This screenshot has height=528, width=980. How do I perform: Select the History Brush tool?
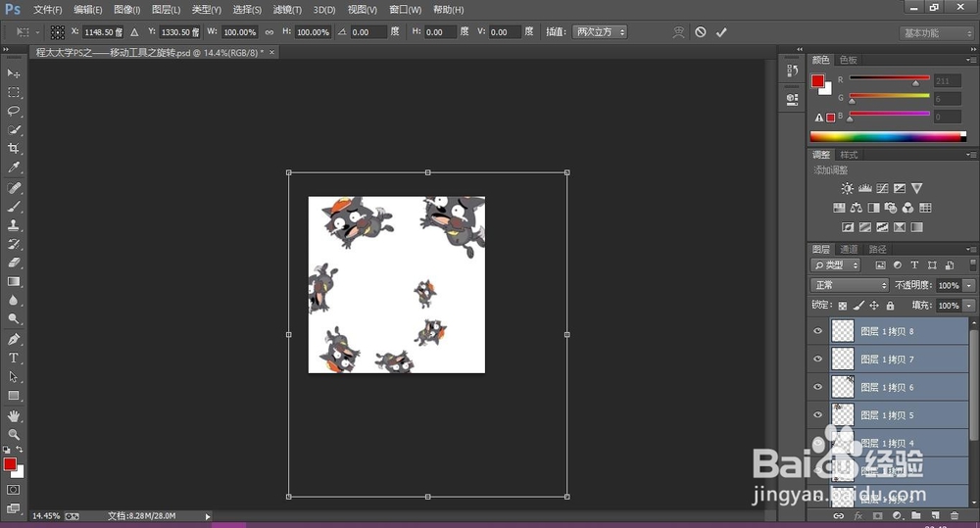coord(13,244)
